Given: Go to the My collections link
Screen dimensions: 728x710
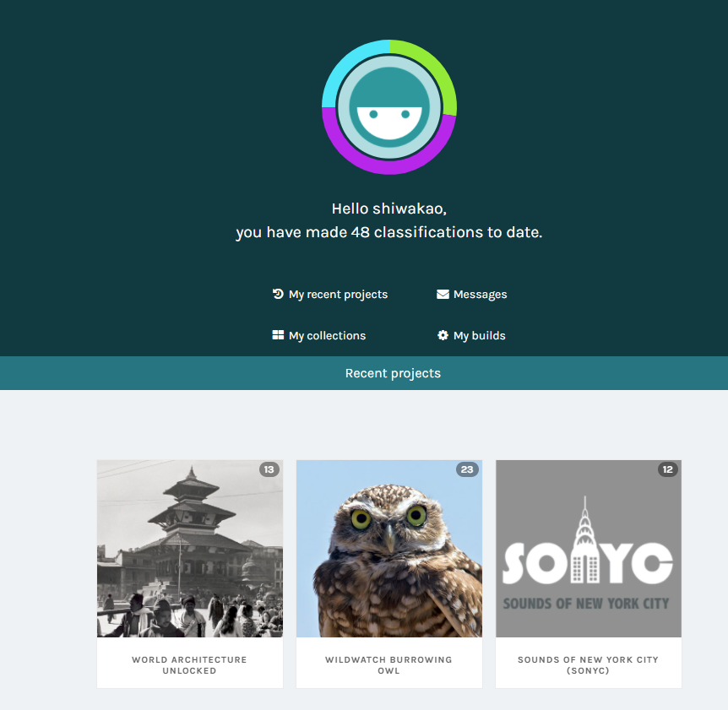Looking at the screenshot, I should pos(319,335).
